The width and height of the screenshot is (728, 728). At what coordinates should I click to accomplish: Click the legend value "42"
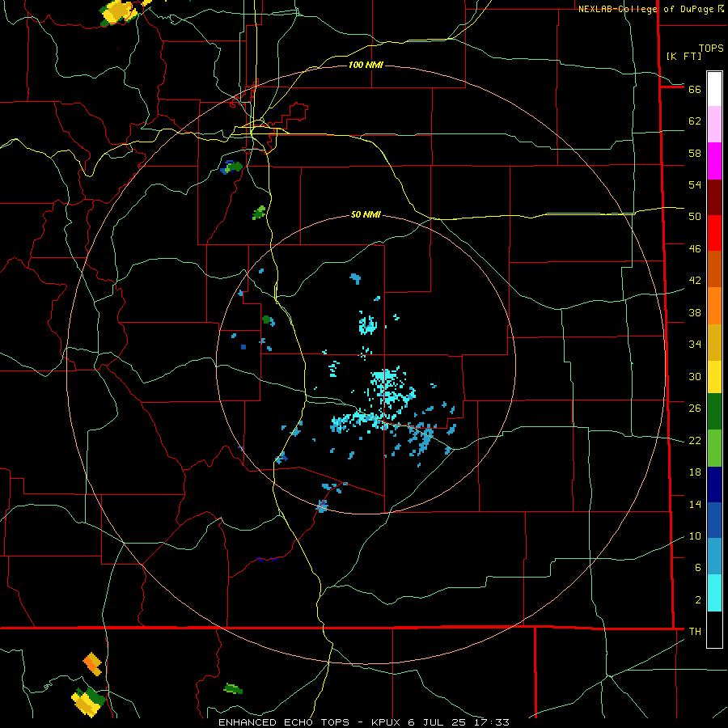coord(695,281)
